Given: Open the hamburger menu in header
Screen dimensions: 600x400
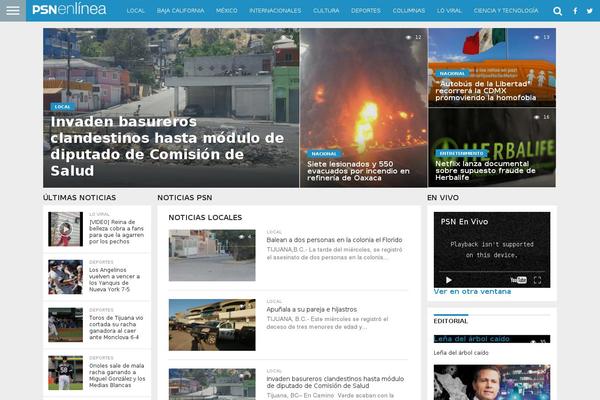Looking at the screenshot, I should point(12,11).
